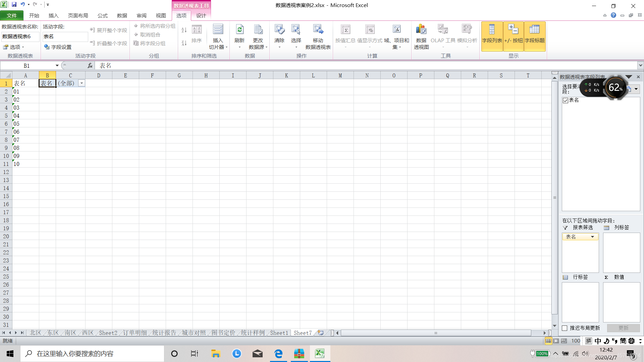Click the Field Settings (字段设置) button
644x362 pixels.
58,47
